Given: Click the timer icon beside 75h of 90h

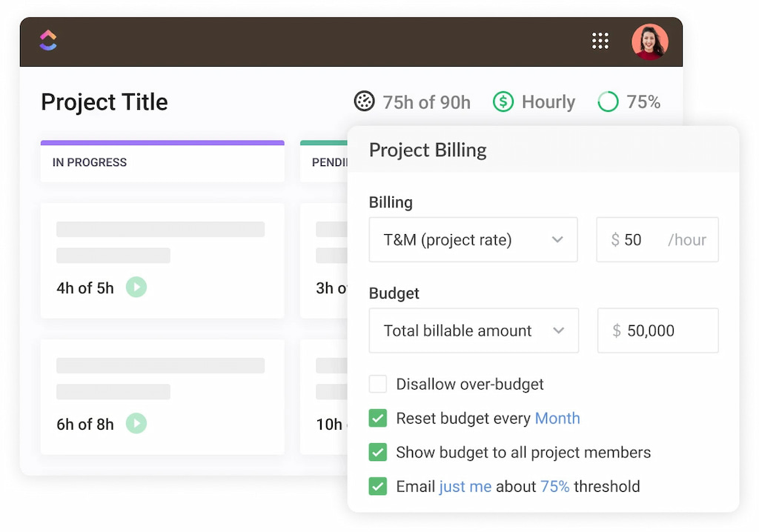Looking at the screenshot, I should (364, 102).
